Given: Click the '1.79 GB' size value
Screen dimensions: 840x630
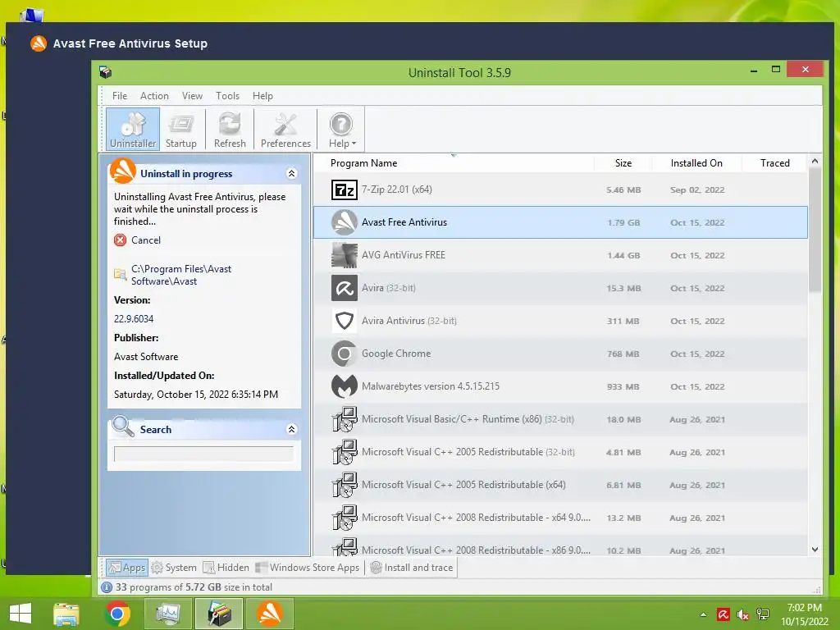Looking at the screenshot, I should coord(623,222).
